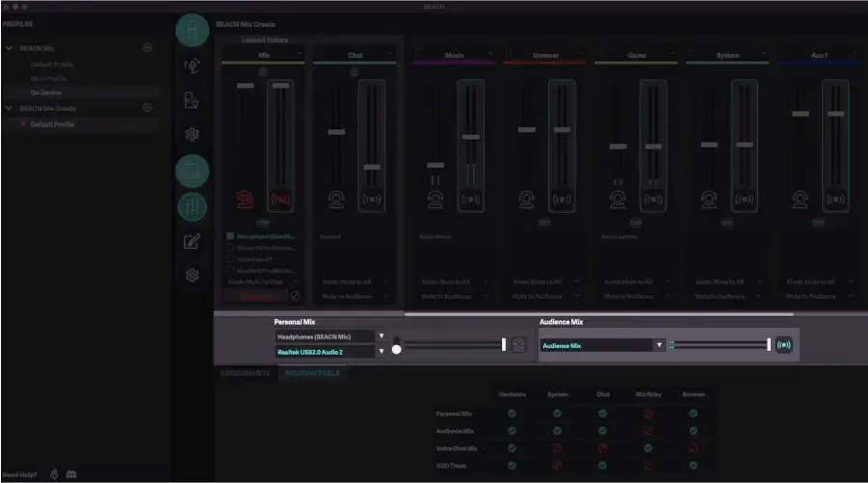Toggle the first microphone checkbox in Mic channel

(x=230, y=236)
